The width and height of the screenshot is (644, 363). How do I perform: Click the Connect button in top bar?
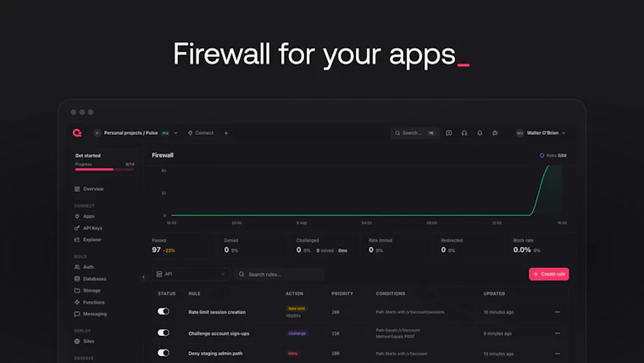point(201,133)
